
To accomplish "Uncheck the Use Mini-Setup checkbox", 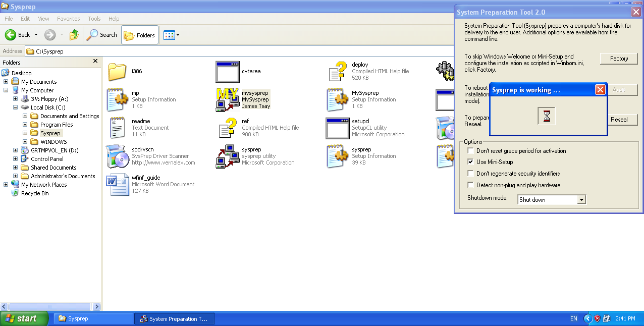I will pyautogui.click(x=471, y=162).
